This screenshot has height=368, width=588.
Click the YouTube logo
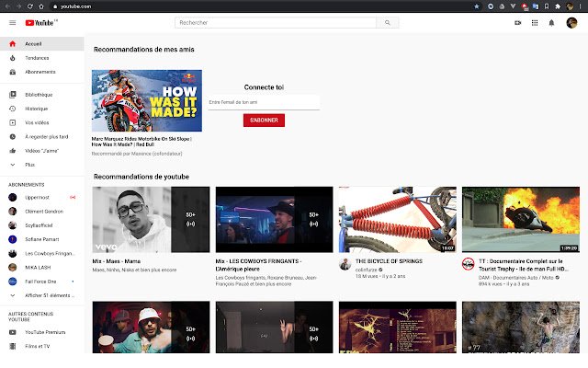(41, 23)
